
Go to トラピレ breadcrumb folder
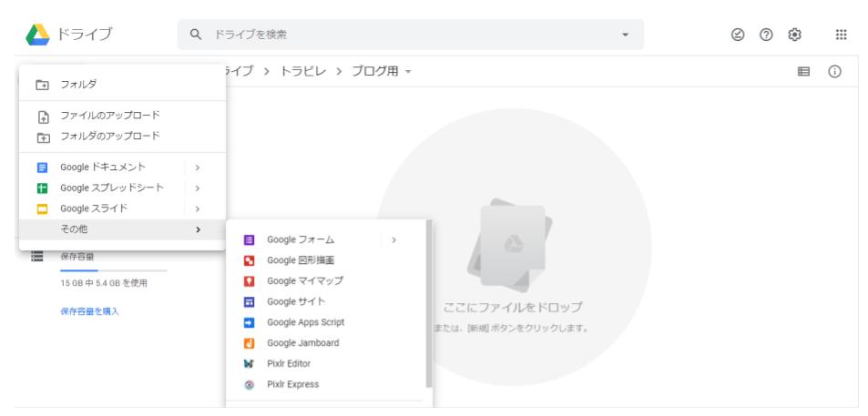point(303,71)
